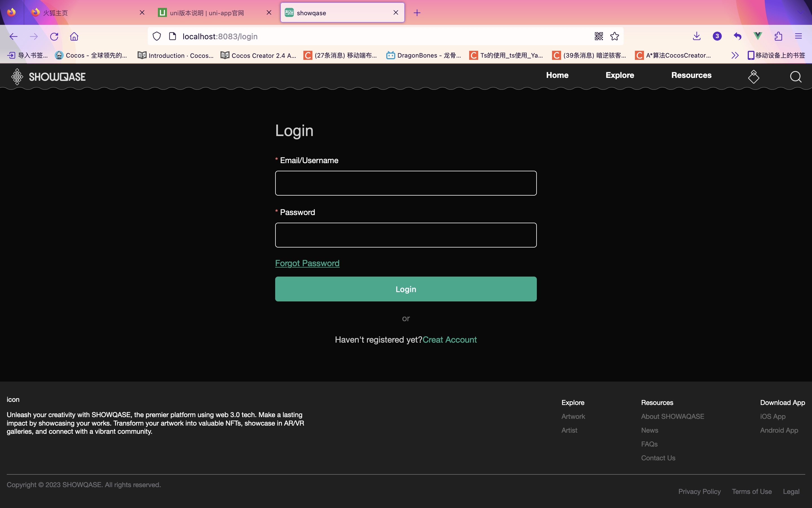The image size is (812, 508).
Task: Click the Firefox View icon in tab strip
Action: coord(11,12)
